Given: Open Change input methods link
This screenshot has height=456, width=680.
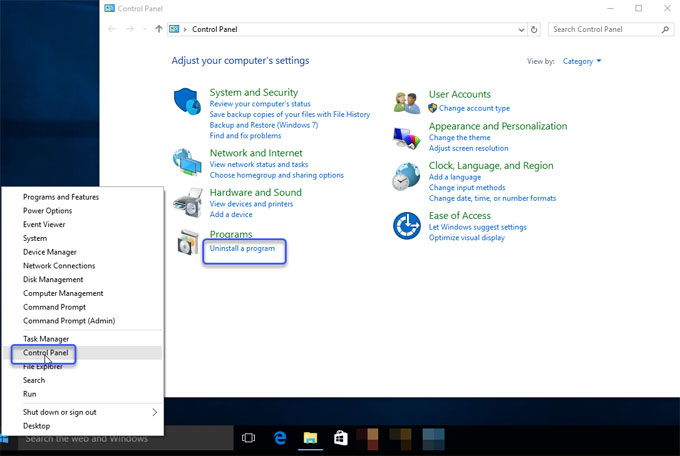Looking at the screenshot, I should pyautogui.click(x=467, y=188).
